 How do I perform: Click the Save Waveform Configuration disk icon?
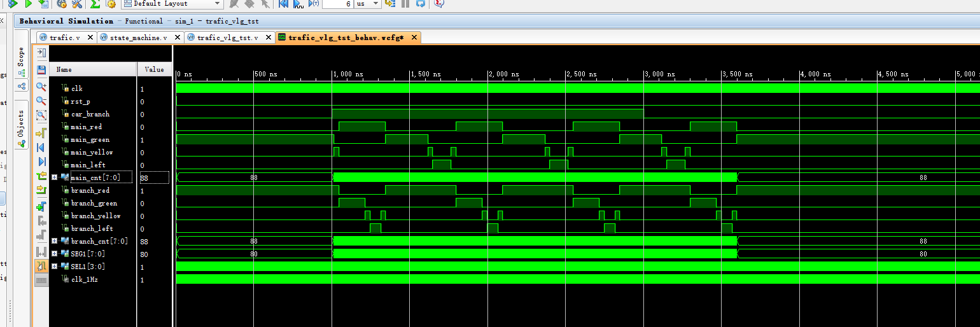tap(41, 69)
